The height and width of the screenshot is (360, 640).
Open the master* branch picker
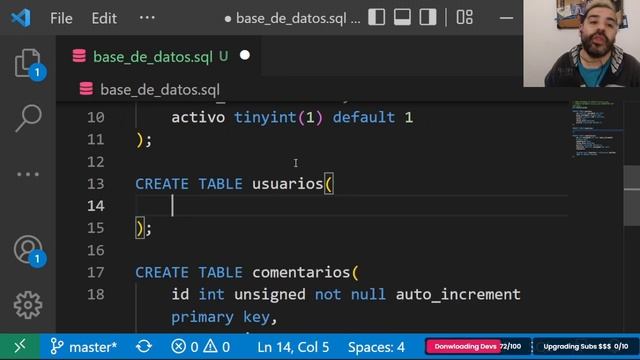click(x=84, y=347)
